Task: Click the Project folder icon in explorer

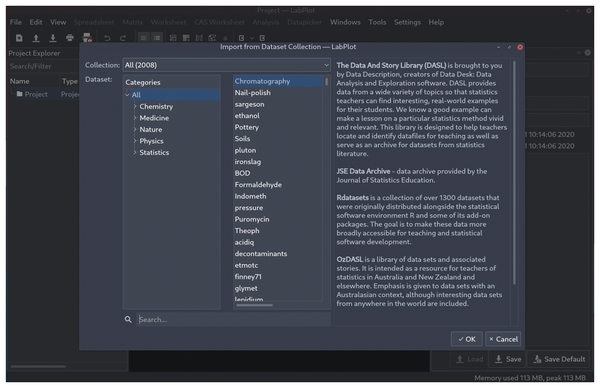Action: click(x=20, y=94)
